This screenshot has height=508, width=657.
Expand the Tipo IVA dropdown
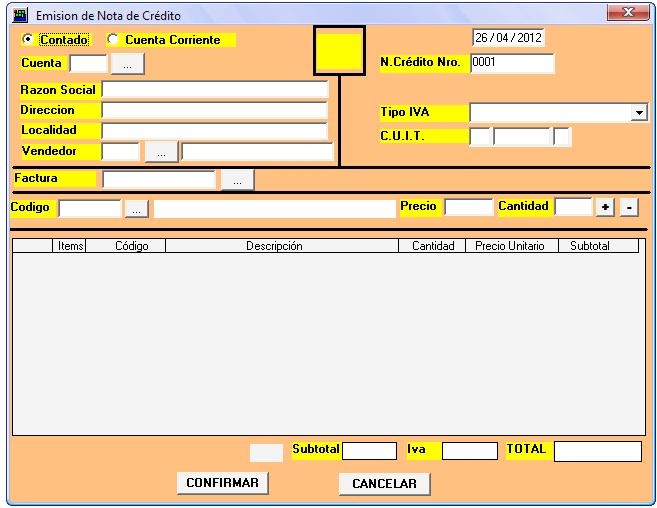[x=639, y=113]
